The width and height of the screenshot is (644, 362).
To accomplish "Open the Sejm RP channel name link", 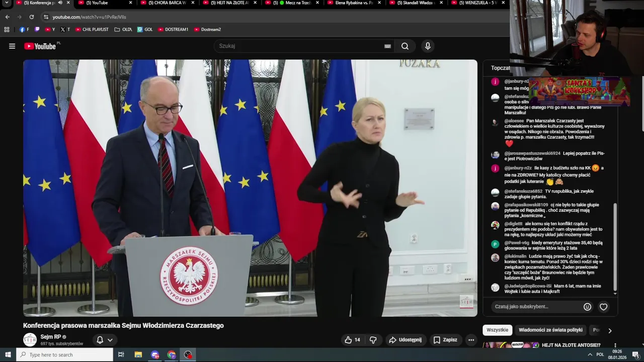I will pyautogui.click(x=51, y=337).
